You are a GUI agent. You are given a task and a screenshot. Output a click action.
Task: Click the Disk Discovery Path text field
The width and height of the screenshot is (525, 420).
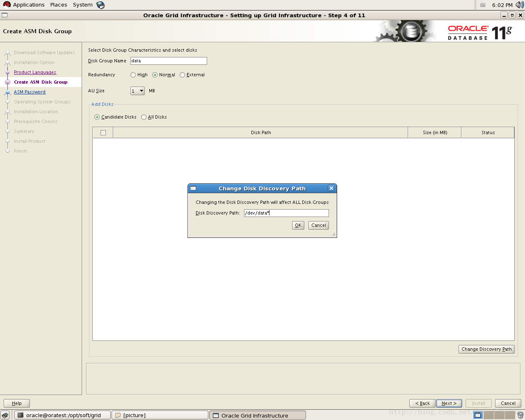click(x=286, y=213)
